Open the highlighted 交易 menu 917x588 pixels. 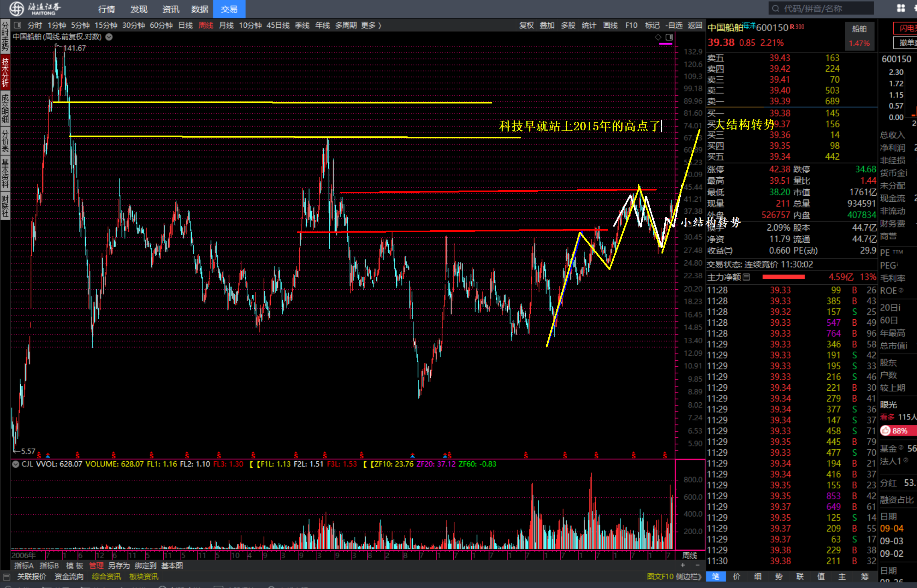pos(229,9)
